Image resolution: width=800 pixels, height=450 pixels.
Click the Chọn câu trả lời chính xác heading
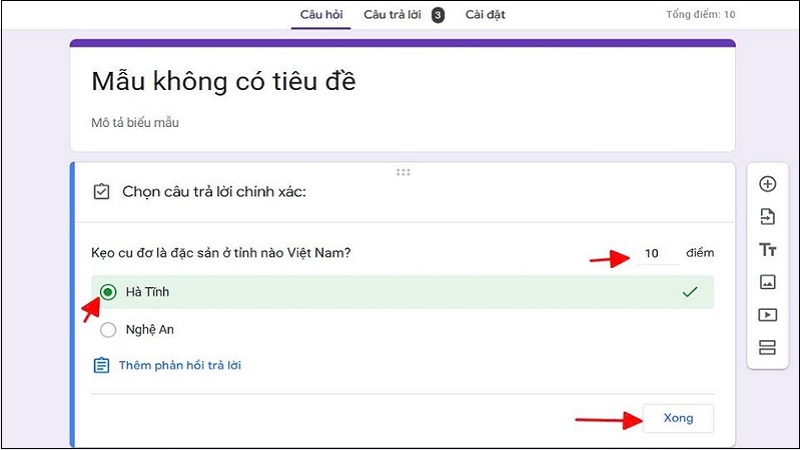[214, 192]
